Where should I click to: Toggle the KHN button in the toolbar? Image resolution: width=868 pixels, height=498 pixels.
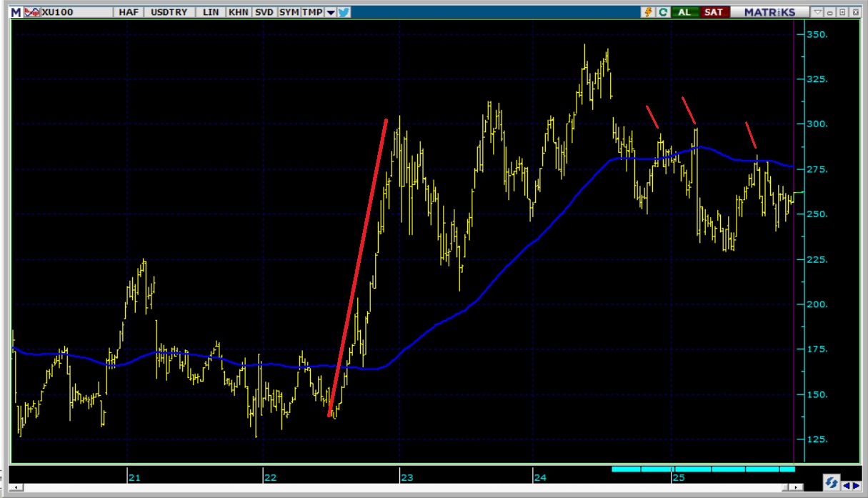[x=238, y=12]
